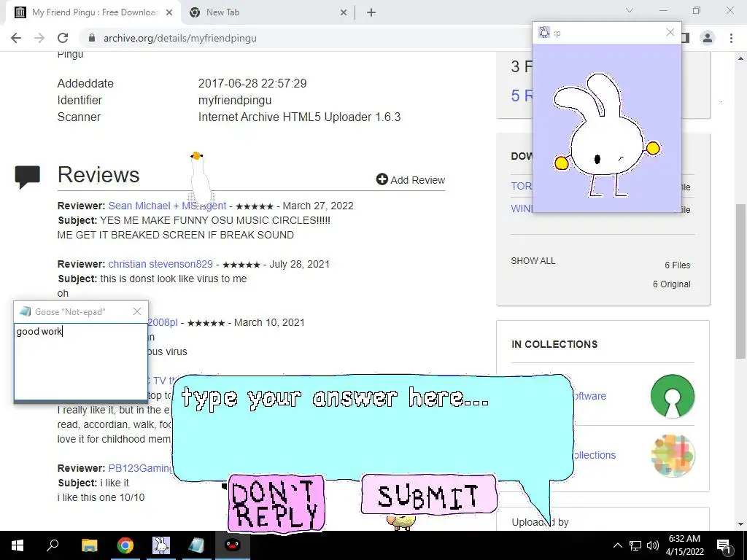Open File Explorer from taskbar
747x560 pixels.
[89, 545]
